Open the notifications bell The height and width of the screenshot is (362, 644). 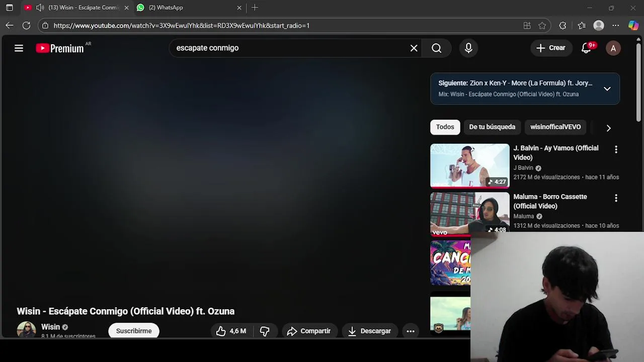point(586,48)
